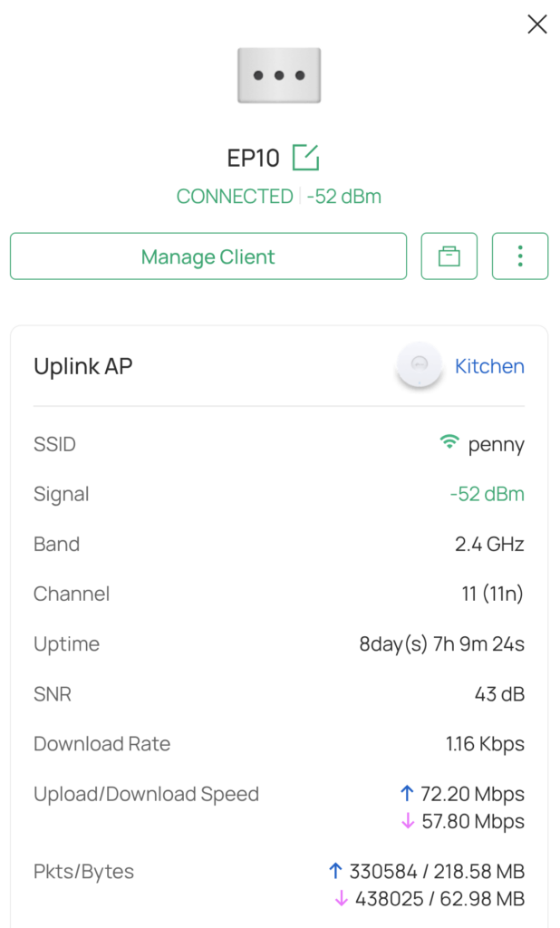Click the CONNECTED status text
Screen dimensions: 560x928
tap(235, 197)
